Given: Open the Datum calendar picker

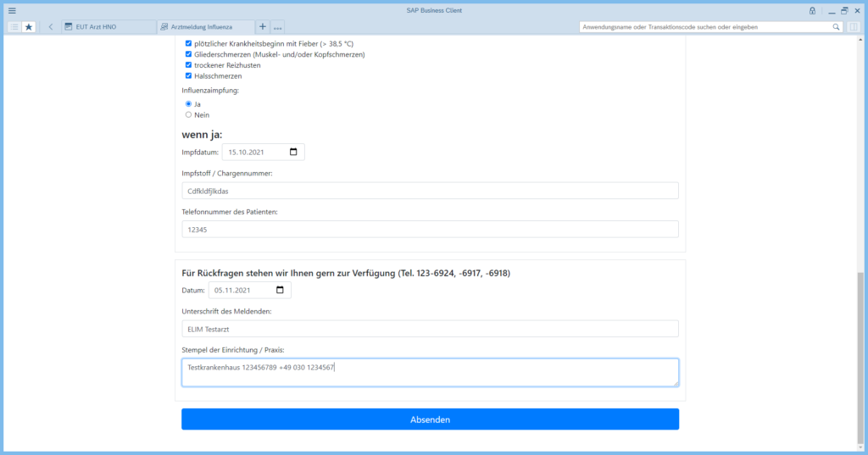Looking at the screenshot, I should click(280, 291).
